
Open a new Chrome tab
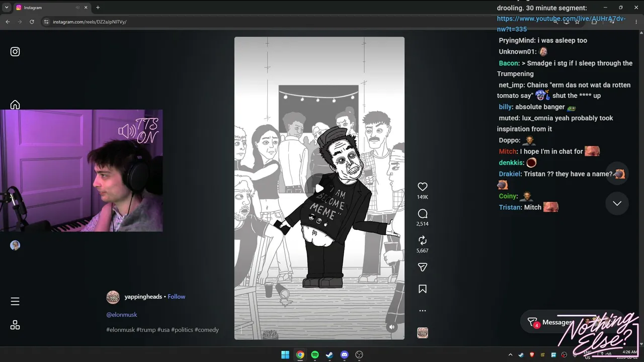pyautogui.click(x=98, y=8)
